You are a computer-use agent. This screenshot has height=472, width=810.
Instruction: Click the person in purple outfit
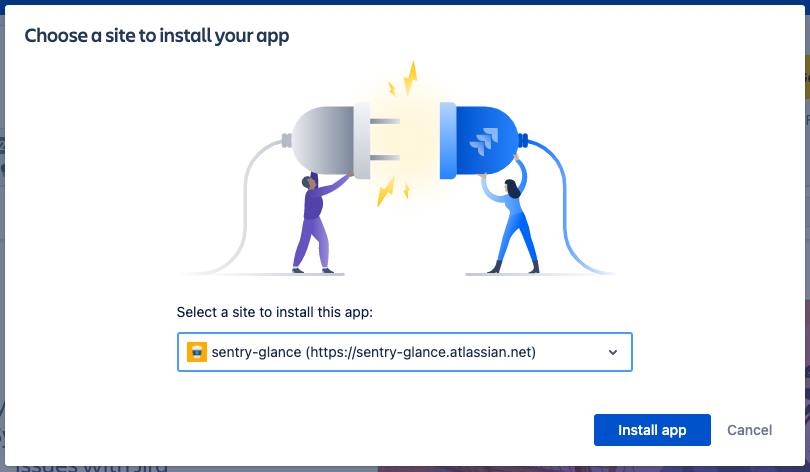point(315,225)
